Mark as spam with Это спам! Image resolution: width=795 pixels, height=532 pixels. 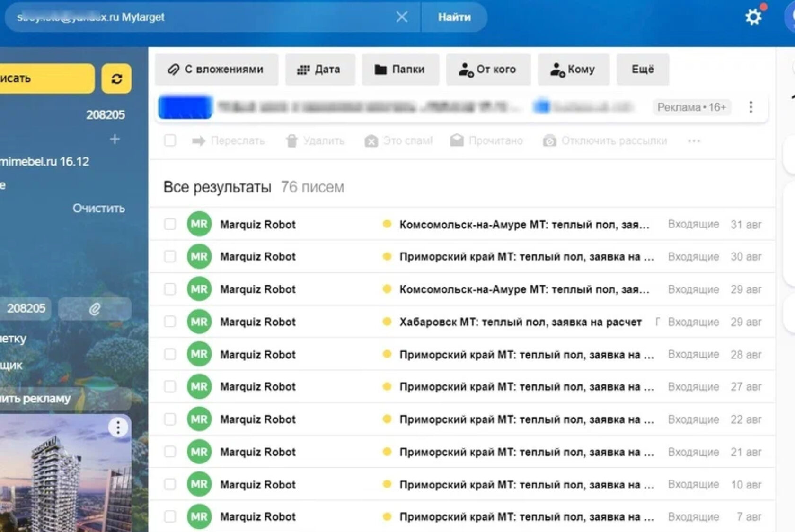(x=398, y=141)
